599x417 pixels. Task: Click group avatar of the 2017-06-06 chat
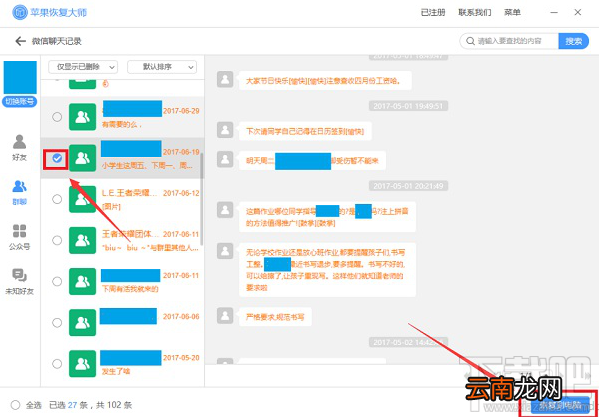83,323
